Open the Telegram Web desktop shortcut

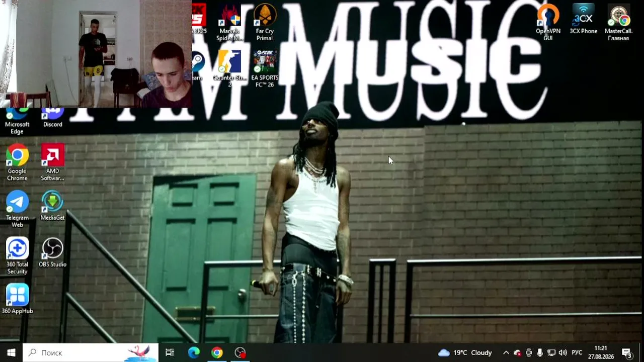point(17,209)
